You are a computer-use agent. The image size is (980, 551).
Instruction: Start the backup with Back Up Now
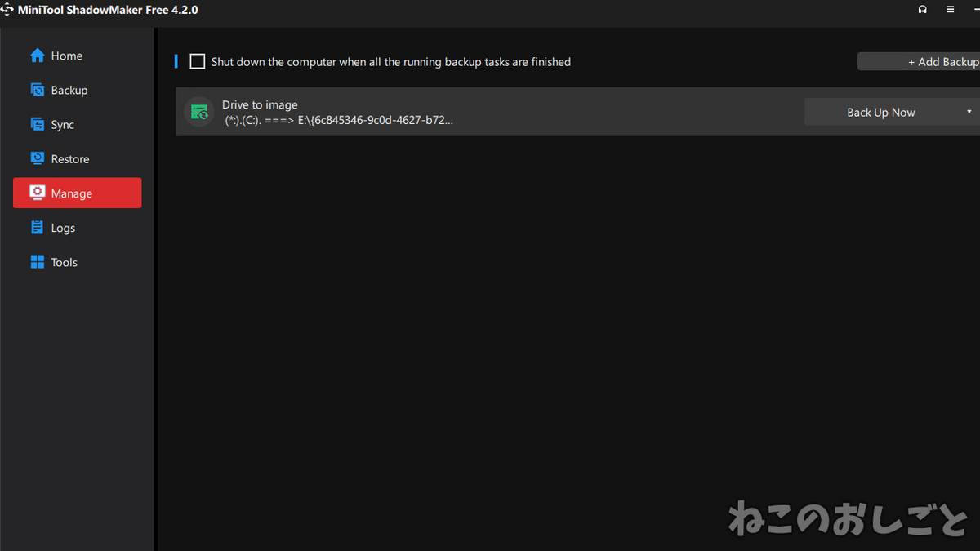tap(880, 113)
